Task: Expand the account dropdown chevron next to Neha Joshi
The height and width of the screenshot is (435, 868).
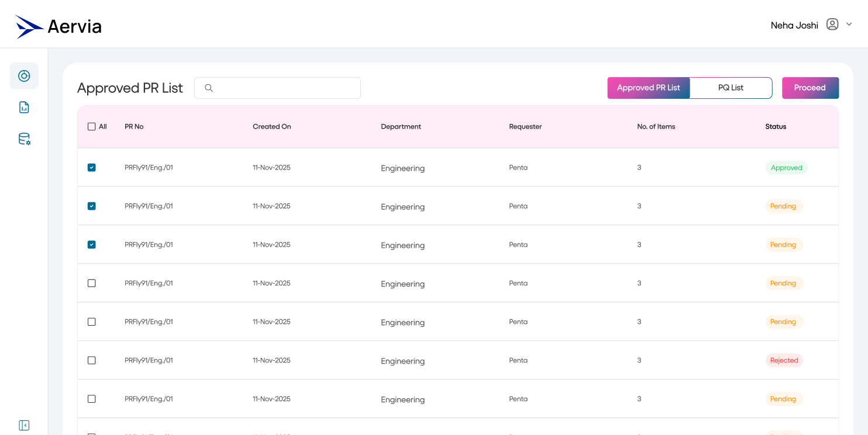Action: click(x=849, y=24)
